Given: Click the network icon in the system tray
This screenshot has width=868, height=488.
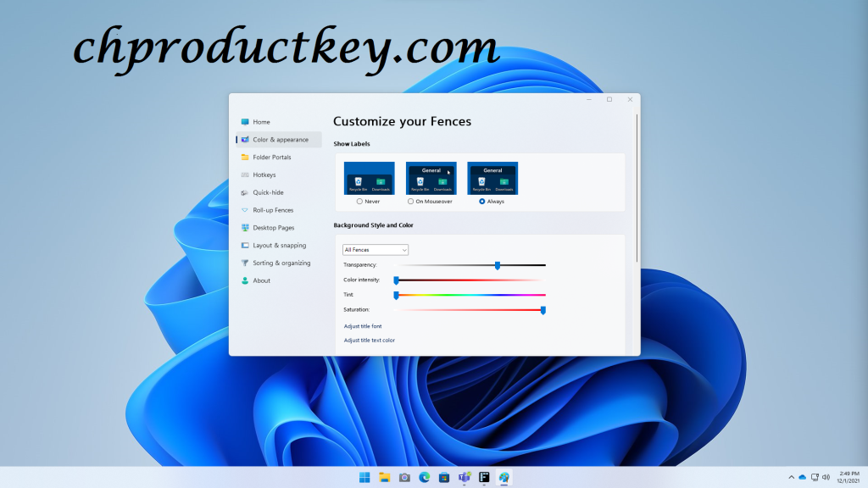Looking at the screenshot, I should pos(815,478).
